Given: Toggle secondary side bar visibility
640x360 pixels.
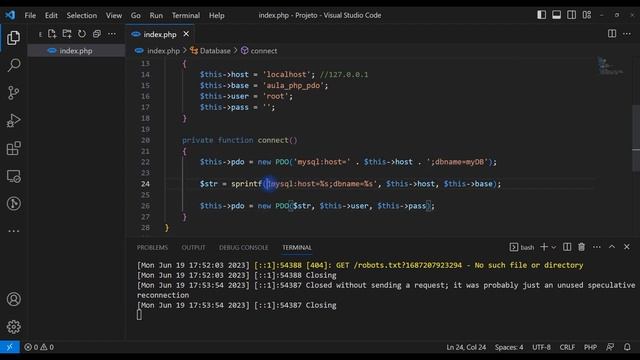Looking at the screenshot, I should tap(571, 15).
